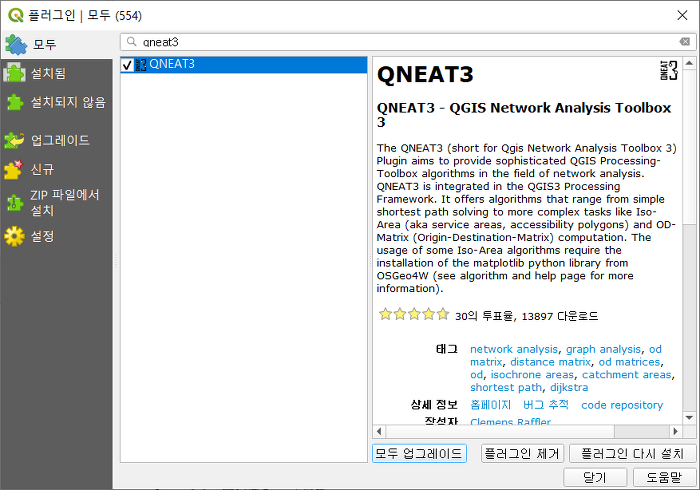Open the 홈페이지 link
The height and width of the screenshot is (490, 700).
[491, 405]
